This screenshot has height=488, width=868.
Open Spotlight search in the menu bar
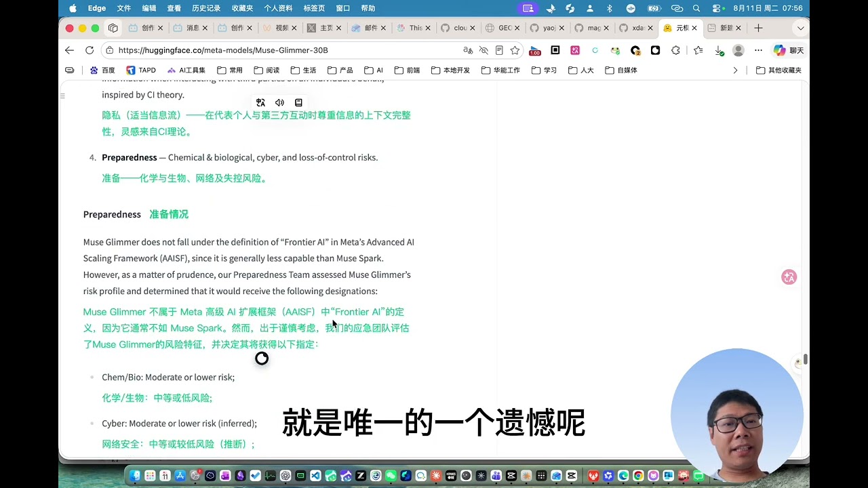coord(696,8)
